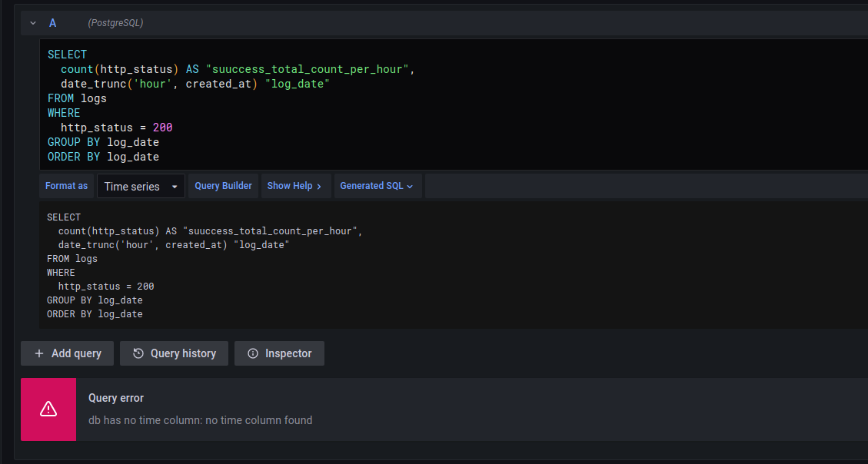Click the WHERE keyword in the SQL editor
Screen dimensions: 868x464
[64, 113]
